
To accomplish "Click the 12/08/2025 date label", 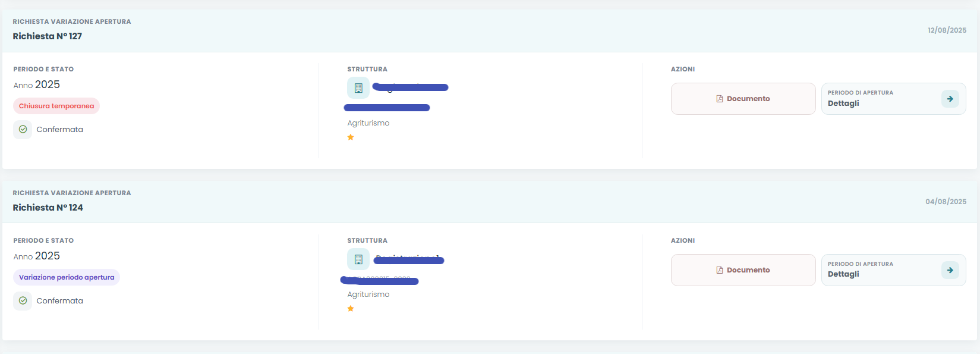I will [947, 30].
